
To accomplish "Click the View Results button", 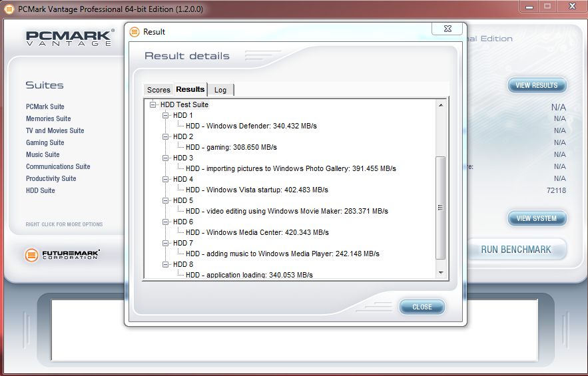I will click(x=537, y=85).
